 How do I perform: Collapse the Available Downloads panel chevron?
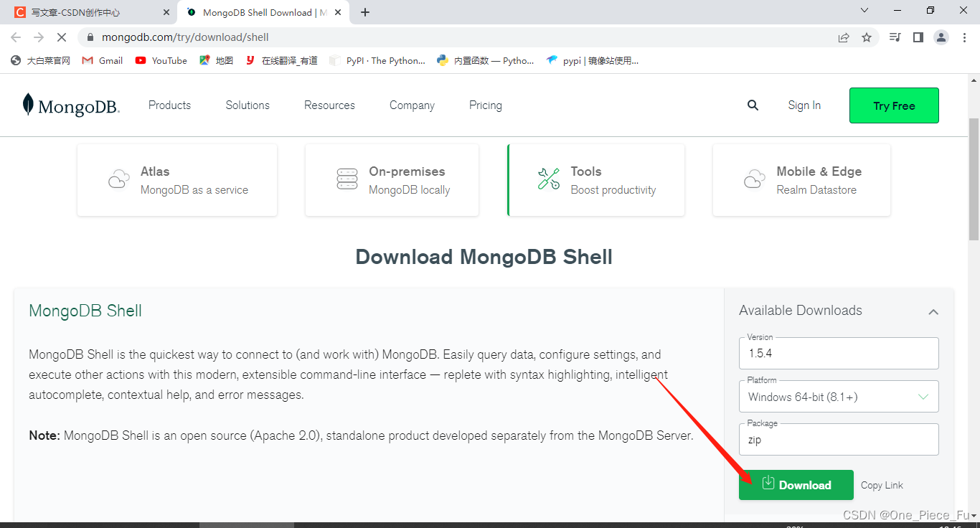click(x=933, y=311)
